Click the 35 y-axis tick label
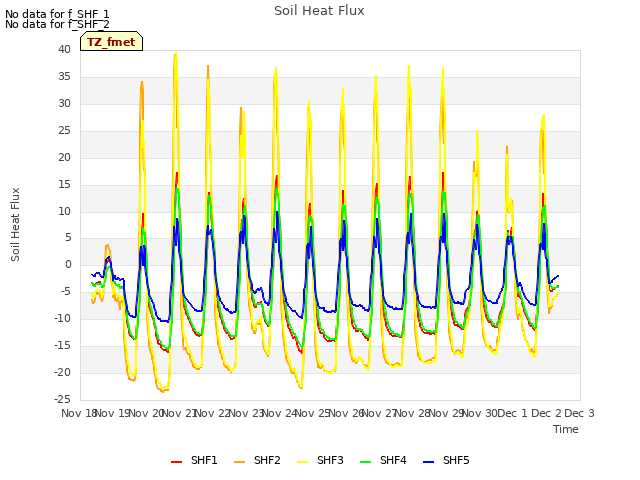The height and width of the screenshot is (480, 640). [x=64, y=76]
